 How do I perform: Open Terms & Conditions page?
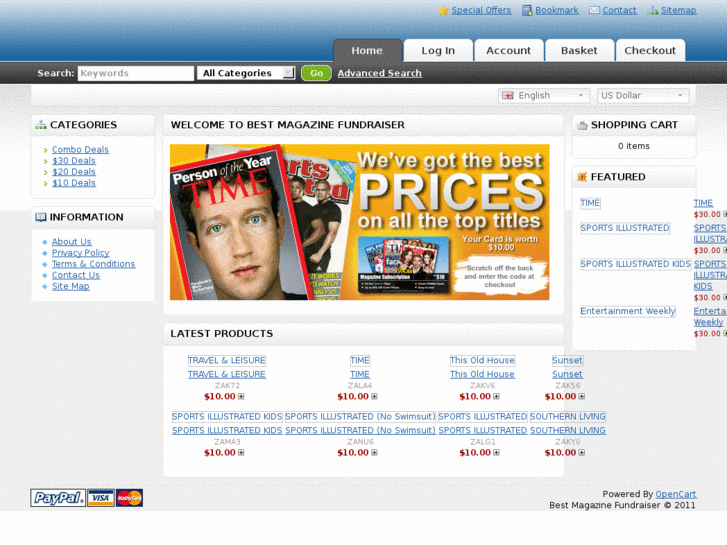tap(94, 264)
